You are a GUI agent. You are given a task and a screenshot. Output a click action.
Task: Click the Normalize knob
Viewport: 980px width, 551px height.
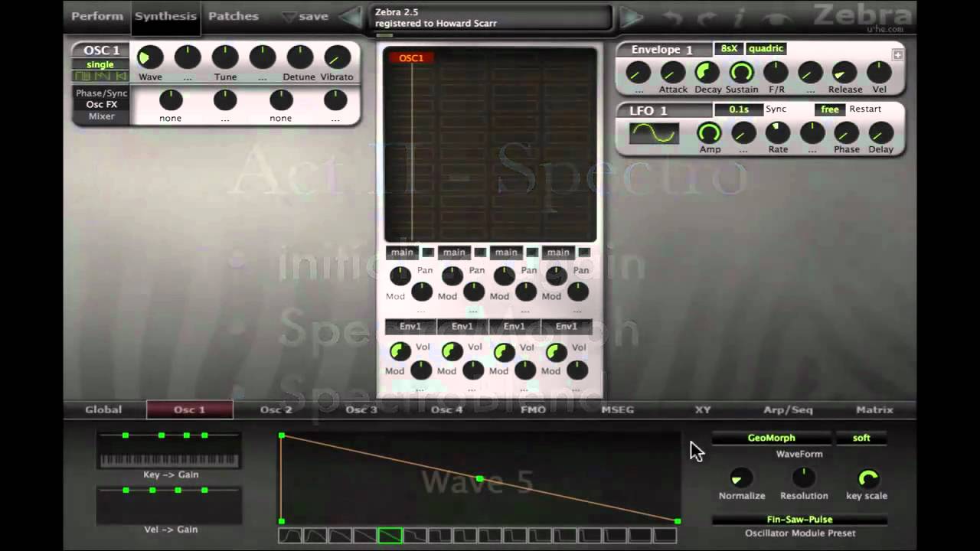point(741,478)
